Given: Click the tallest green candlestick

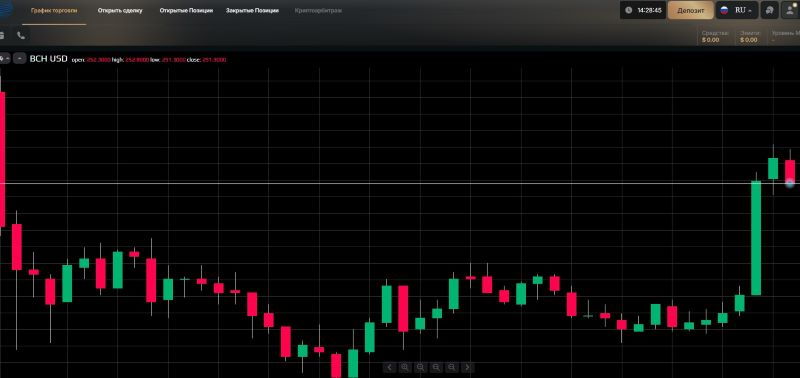Looking at the screenshot, I should [756, 238].
